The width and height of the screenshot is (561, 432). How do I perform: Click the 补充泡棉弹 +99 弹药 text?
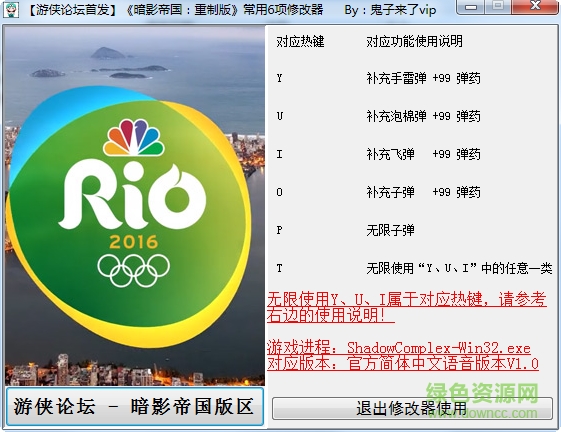click(x=423, y=116)
